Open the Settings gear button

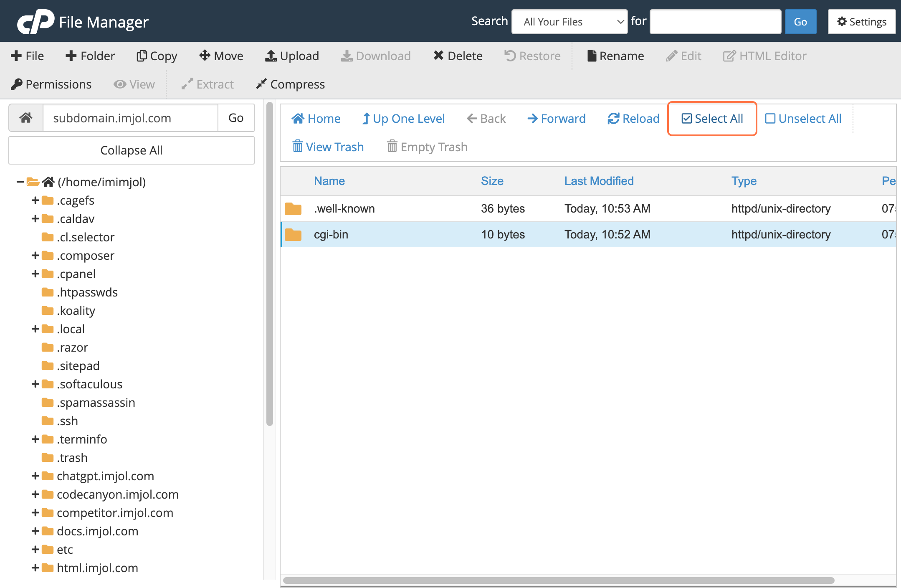pyautogui.click(x=862, y=22)
